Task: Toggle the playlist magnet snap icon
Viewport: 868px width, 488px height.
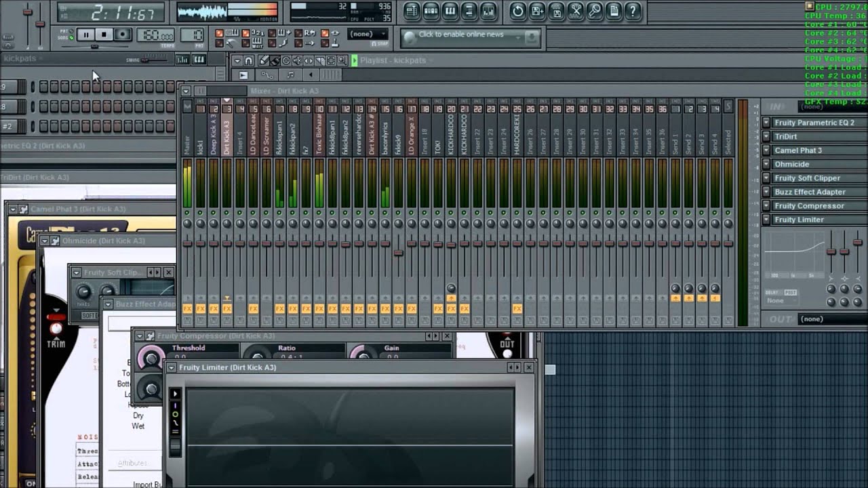Action: pos(248,60)
